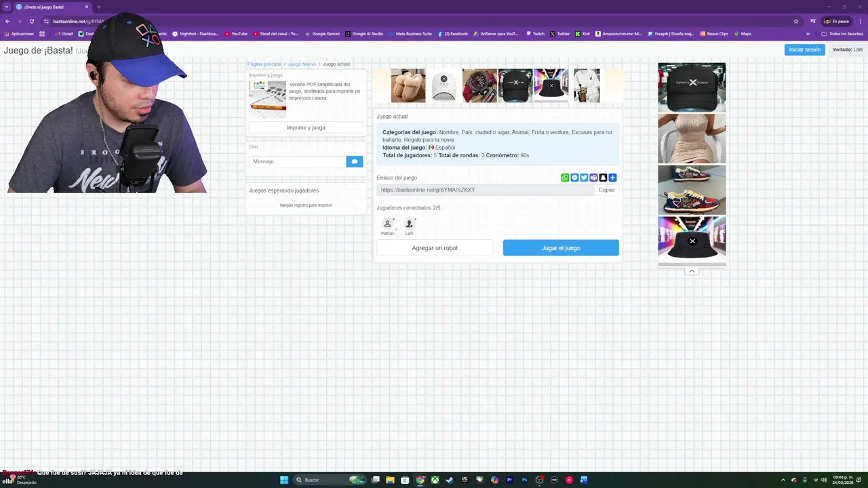Click the Jugar el juego button
Screen dimensions: 868x488
point(561,248)
